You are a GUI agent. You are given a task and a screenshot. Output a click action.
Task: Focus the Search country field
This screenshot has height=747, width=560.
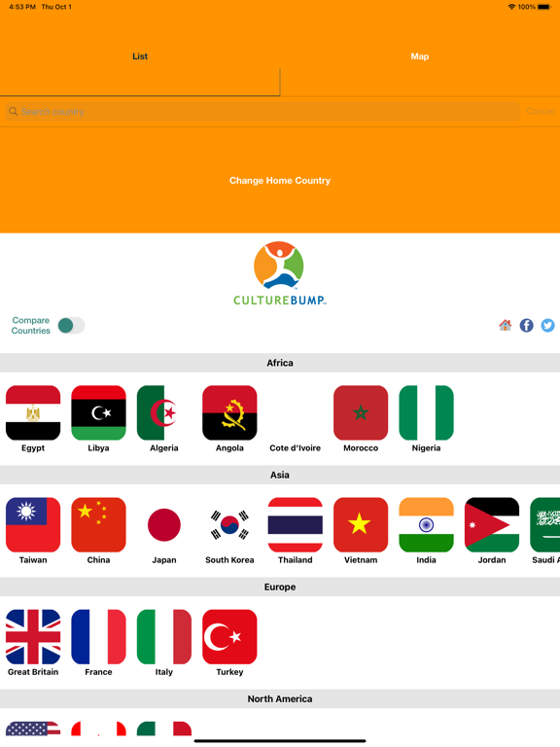262,112
